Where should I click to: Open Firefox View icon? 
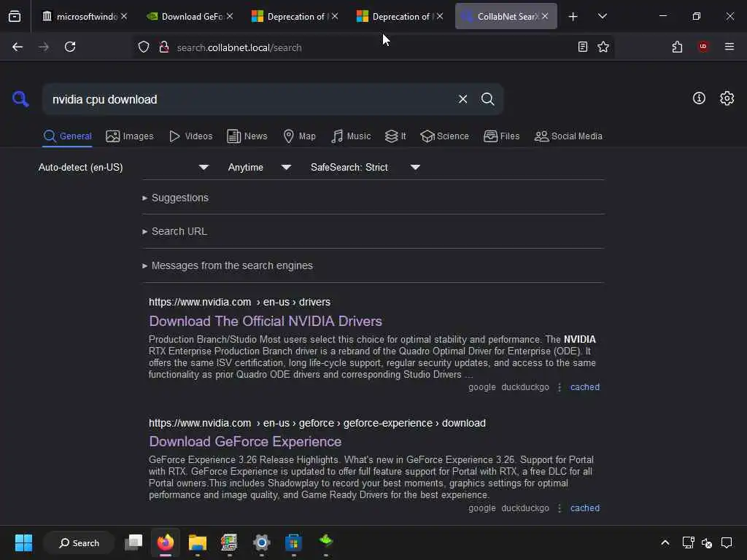click(x=15, y=17)
